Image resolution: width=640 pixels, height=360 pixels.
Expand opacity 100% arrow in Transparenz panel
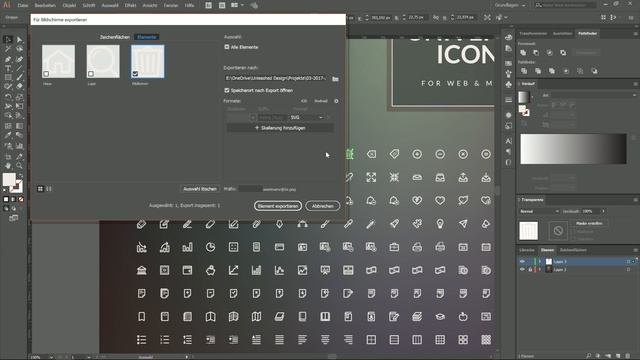coord(603,211)
